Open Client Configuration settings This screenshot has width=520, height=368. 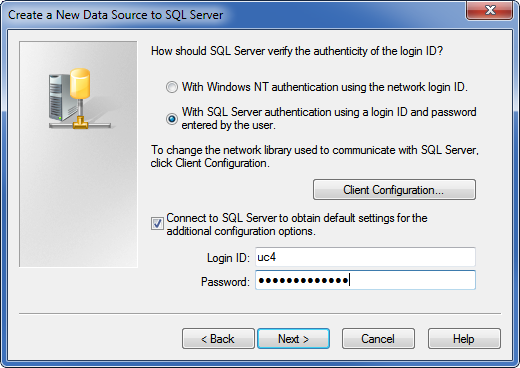[394, 190]
